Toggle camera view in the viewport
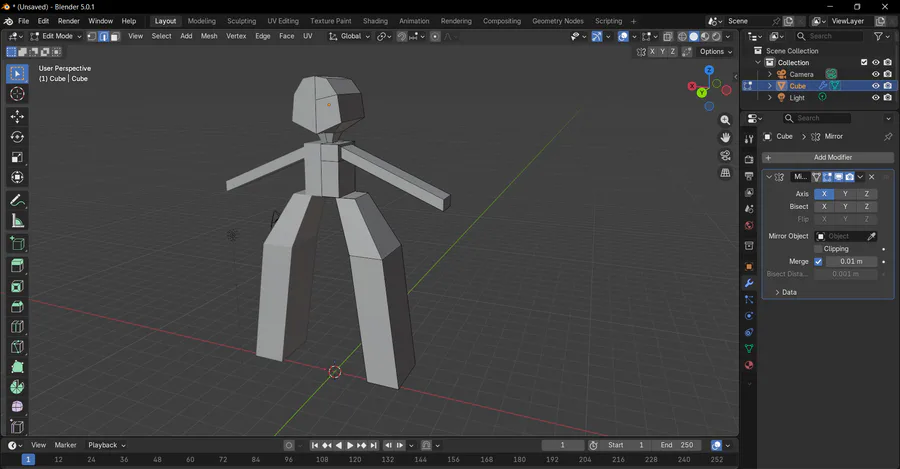900x469 pixels. (725, 155)
